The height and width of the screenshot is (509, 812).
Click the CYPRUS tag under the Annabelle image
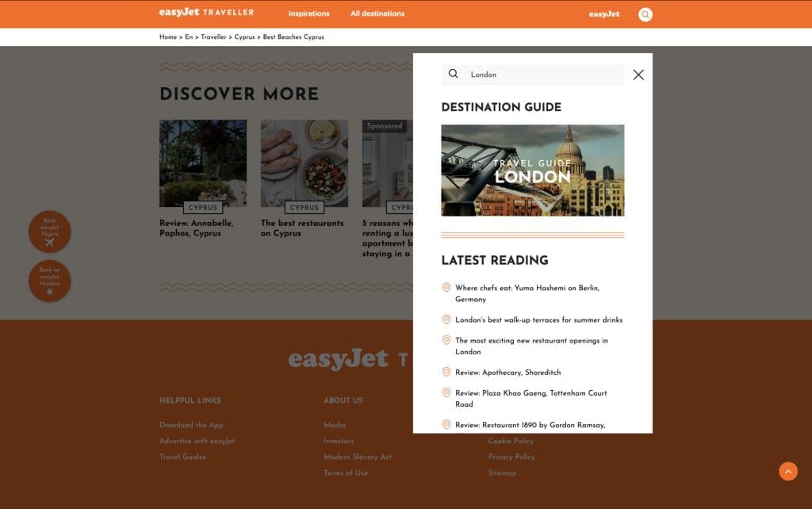point(203,207)
